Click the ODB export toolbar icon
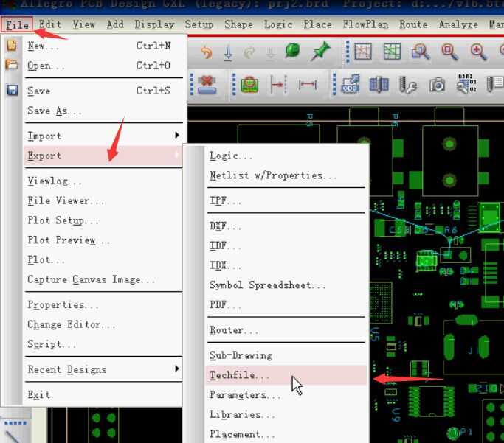Image resolution: width=504 pixels, height=443 pixels. point(350,84)
